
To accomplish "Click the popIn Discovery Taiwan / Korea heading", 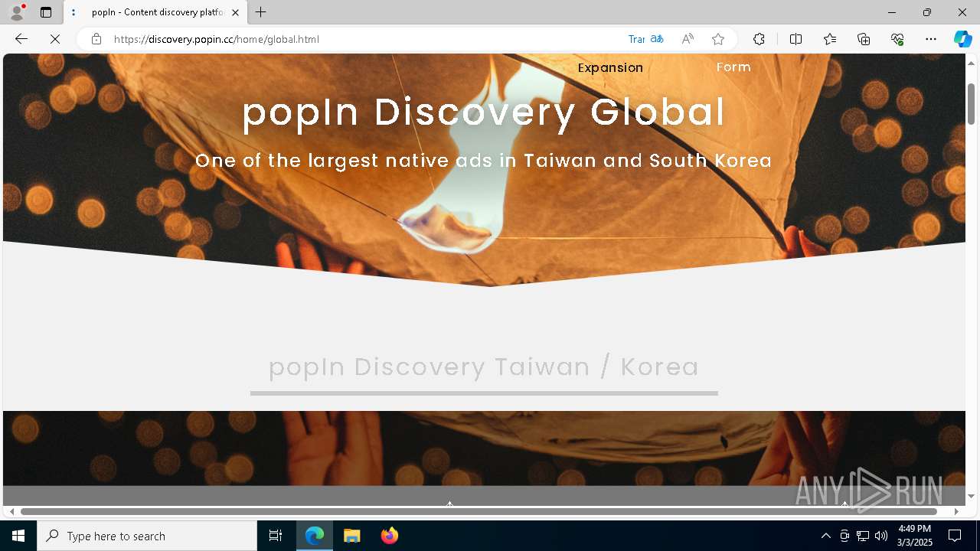I will [484, 367].
